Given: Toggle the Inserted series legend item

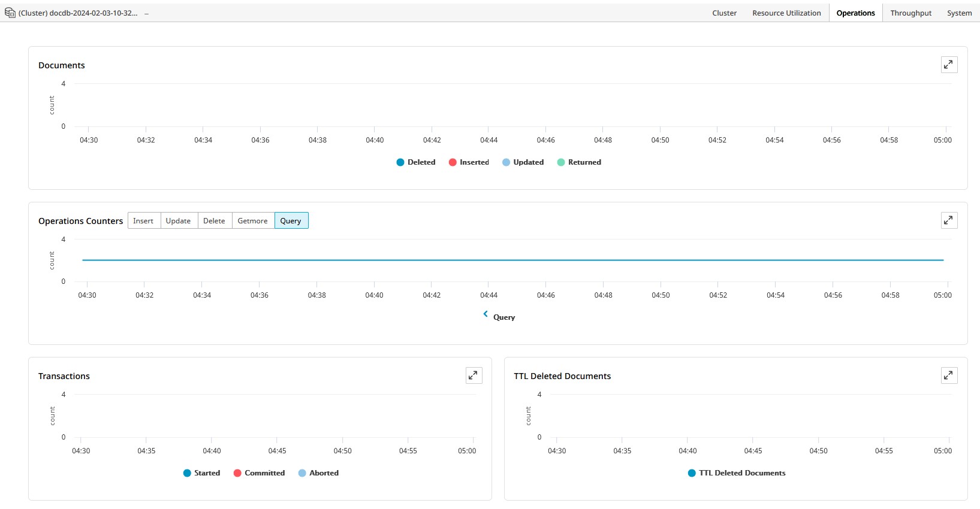Looking at the screenshot, I should tap(469, 162).
